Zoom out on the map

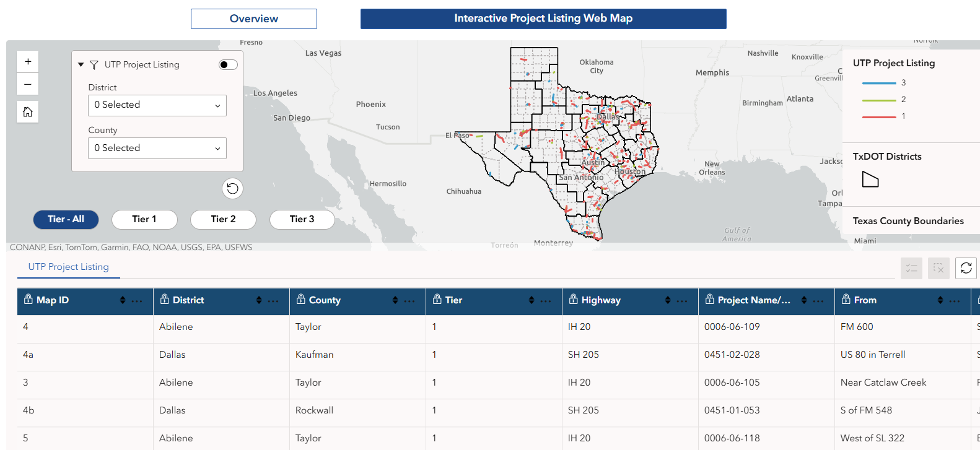pyautogui.click(x=28, y=84)
